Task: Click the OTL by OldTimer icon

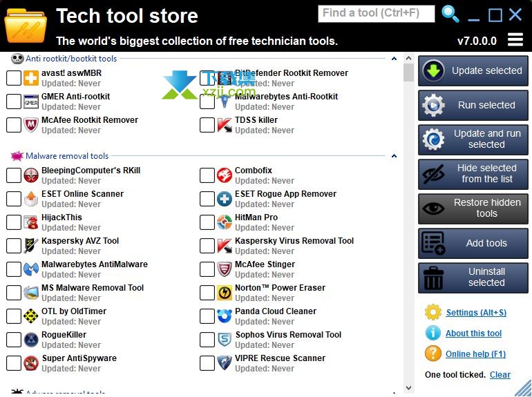Action: tap(31, 316)
